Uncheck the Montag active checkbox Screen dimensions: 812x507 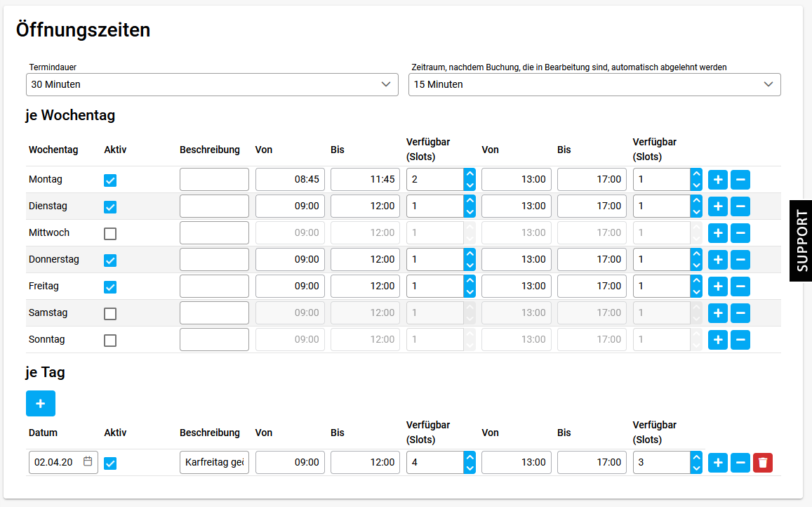click(109, 180)
